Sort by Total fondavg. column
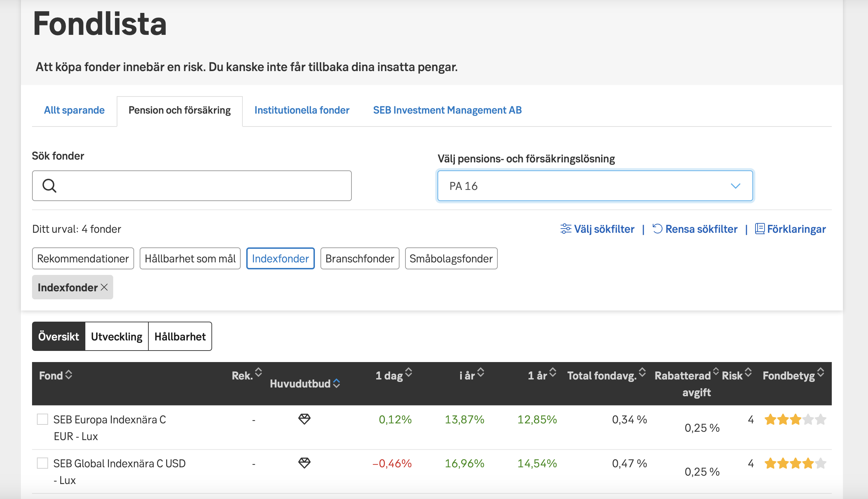The width and height of the screenshot is (868, 499). tap(642, 373)
